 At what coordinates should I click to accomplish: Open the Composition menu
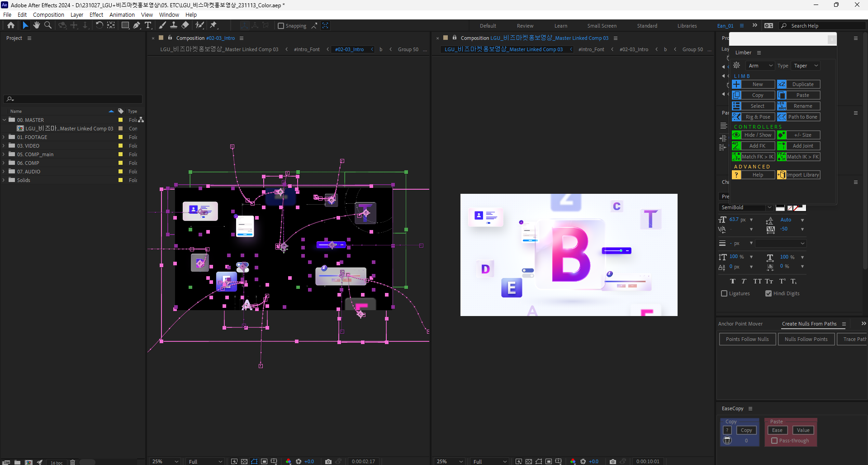(48, 14)
